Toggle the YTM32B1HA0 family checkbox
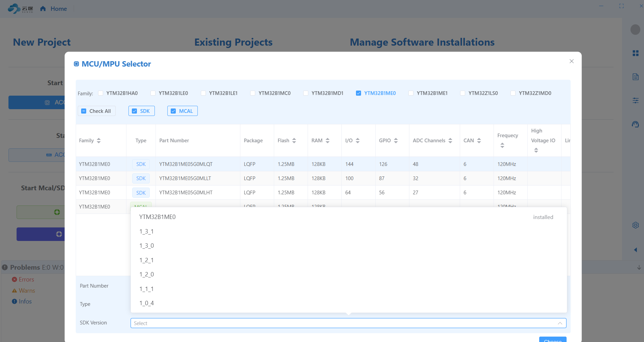 (100, 93)
